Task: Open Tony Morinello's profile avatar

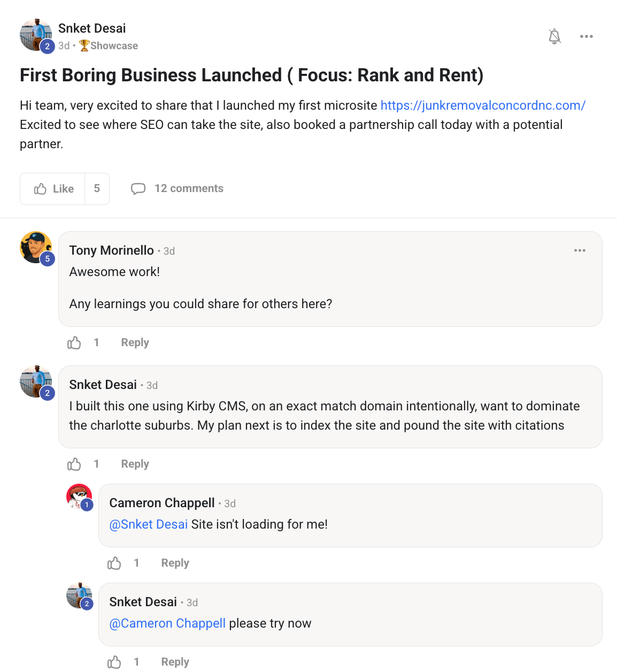Action: coord(36,247)
